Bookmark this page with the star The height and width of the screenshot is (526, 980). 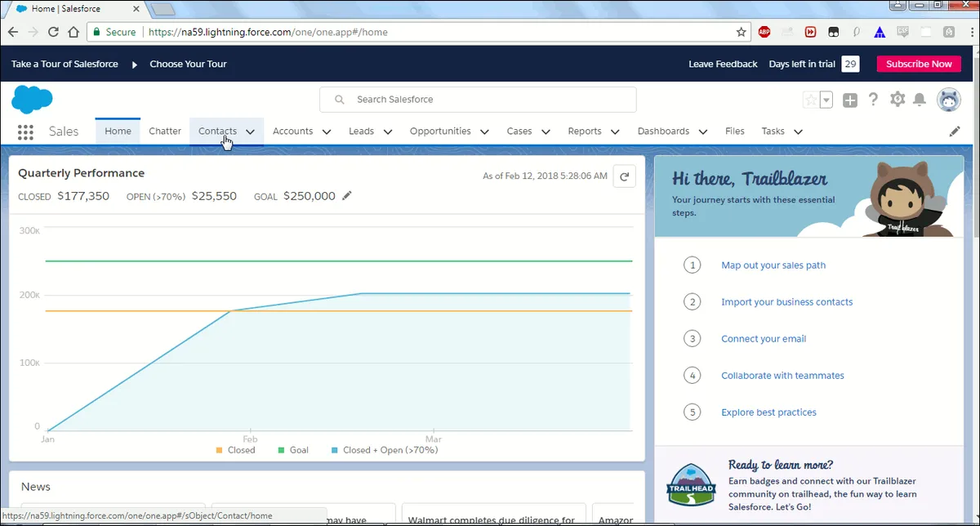[741, 32]
